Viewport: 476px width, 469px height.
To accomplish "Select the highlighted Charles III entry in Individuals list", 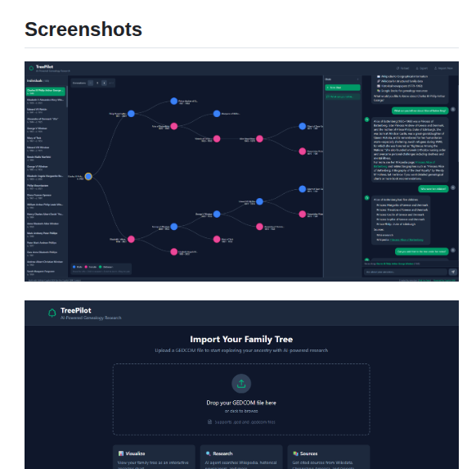I will click(x=46, y=92).
